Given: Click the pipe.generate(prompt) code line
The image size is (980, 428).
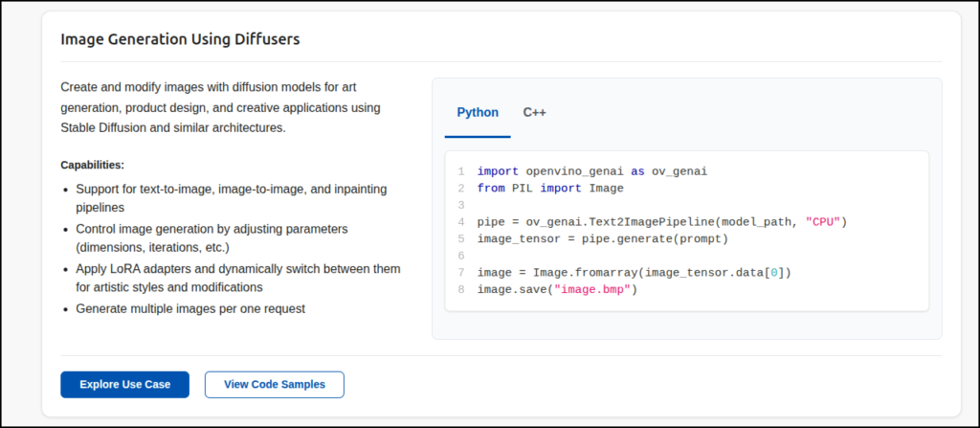Looking at the screenshot, I should coord(602,238).
